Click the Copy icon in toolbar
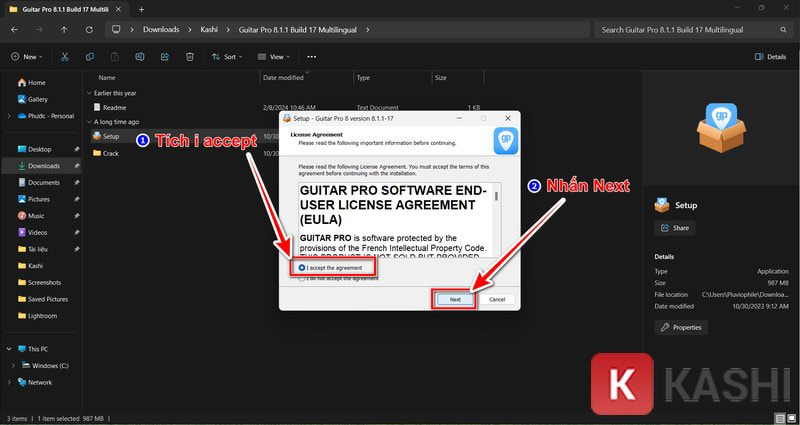 (90, 57)
